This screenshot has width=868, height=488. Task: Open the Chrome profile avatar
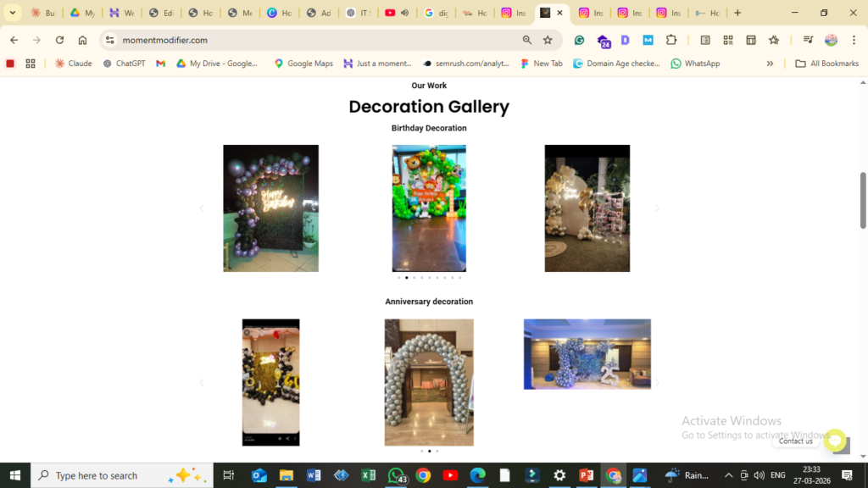pos(831,40)
